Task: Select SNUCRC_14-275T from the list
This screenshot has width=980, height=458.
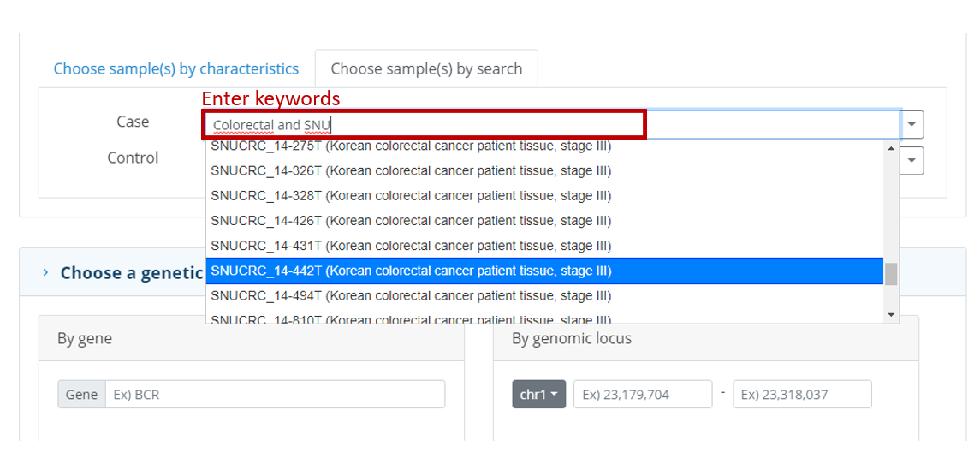Action: 544,147
